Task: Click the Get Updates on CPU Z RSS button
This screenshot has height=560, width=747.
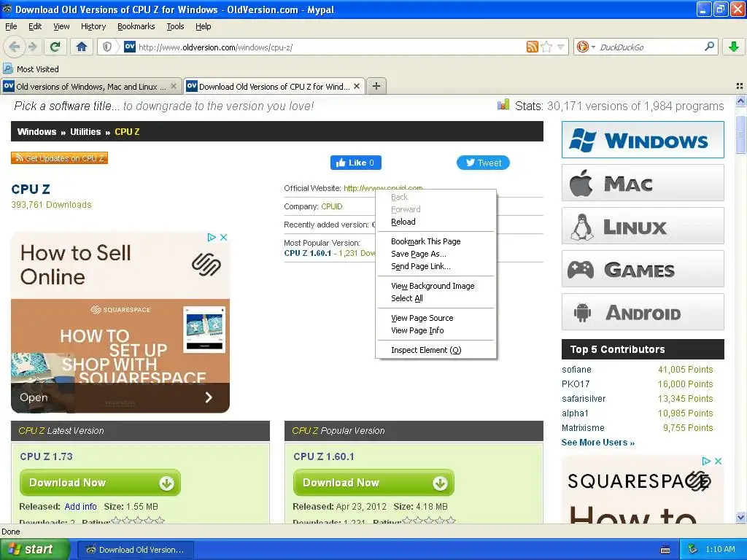Action: [x=60, y=158]
